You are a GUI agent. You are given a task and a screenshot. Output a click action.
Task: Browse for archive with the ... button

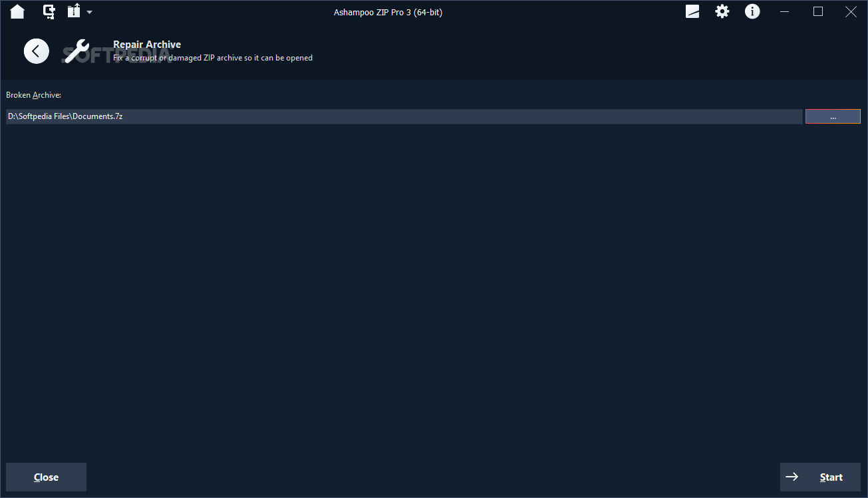pyautogui.click(x=833, y=116)
